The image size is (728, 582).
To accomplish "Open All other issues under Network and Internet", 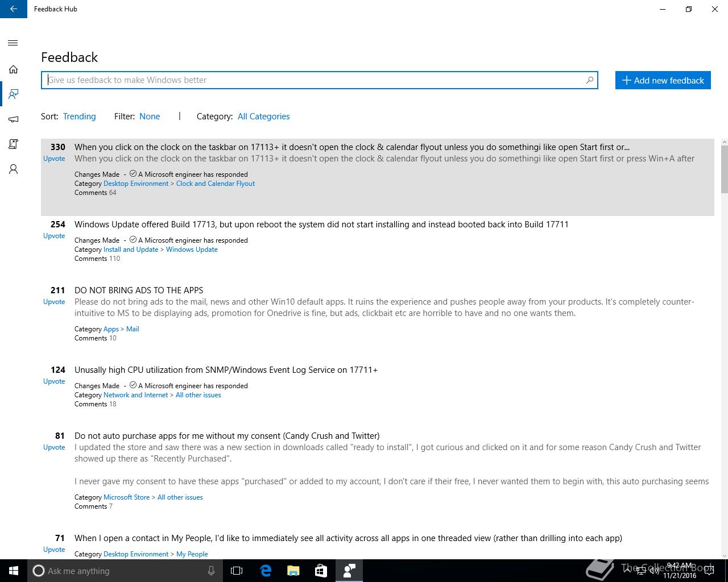I will coord(198,395).
